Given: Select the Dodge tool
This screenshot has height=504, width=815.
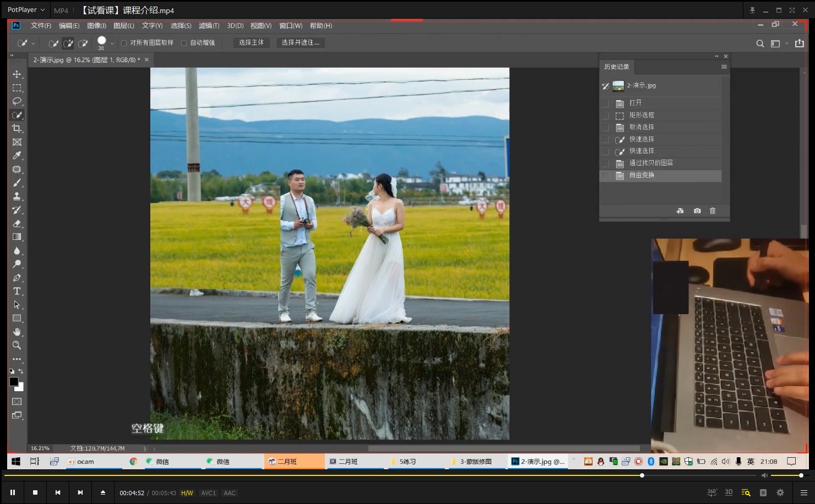Looking at the screenshot, I should point(17,264).
